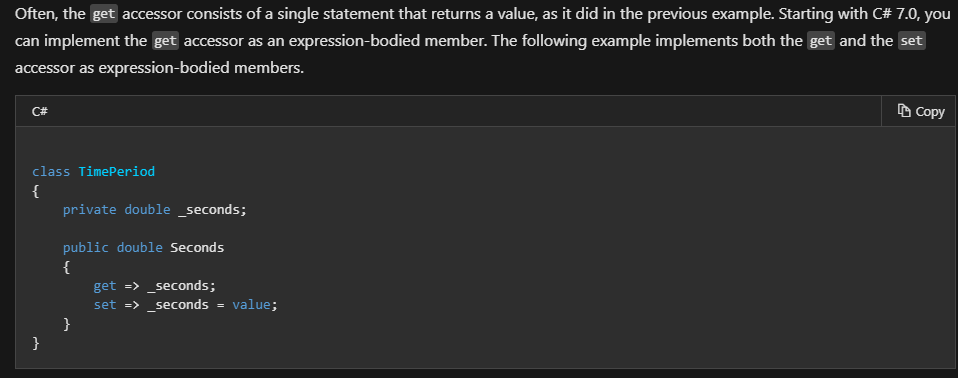
Task: Click the 'double' type after public keyword
Action: point(139,247)
